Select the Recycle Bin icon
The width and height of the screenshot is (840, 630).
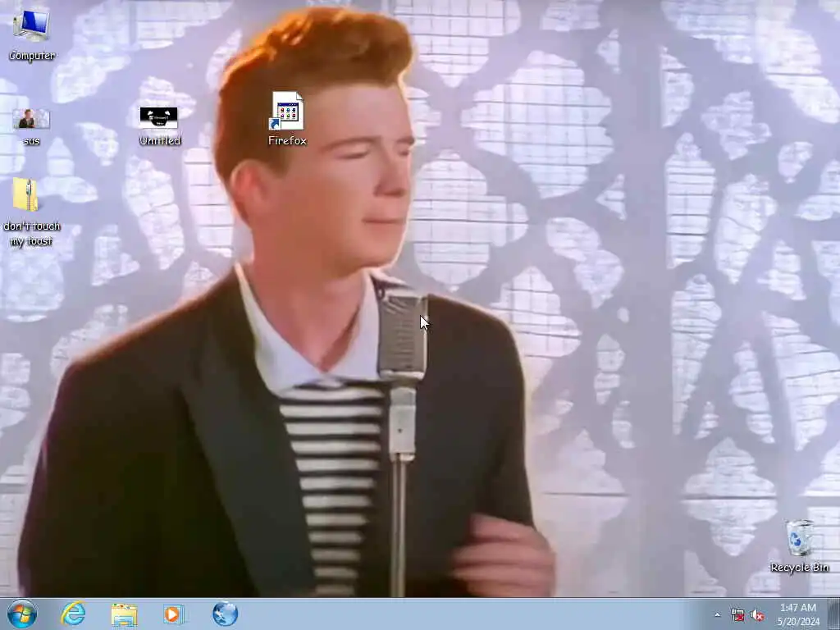[x=799, y=546]
